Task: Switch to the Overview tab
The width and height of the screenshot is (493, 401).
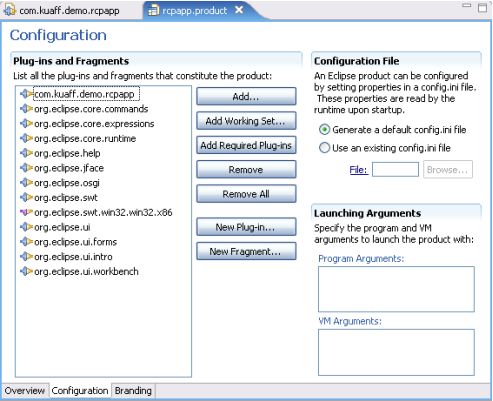Action: point(25,390)
